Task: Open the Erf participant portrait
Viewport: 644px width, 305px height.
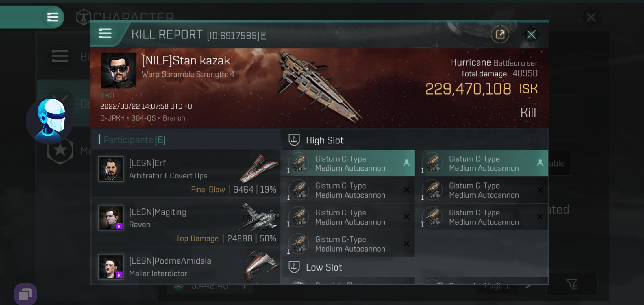Action: (x=111, y=169)
